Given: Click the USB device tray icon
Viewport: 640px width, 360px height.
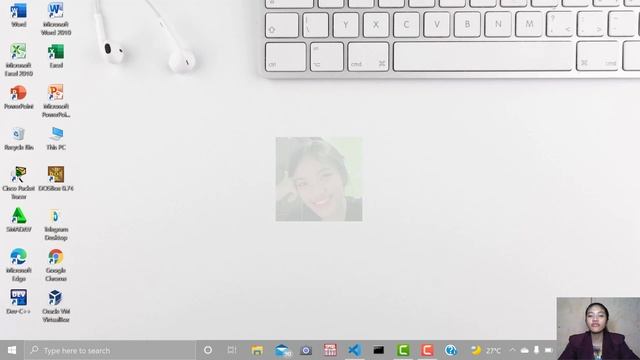Looking at the screenshot, I should click(x=537, y=350).
